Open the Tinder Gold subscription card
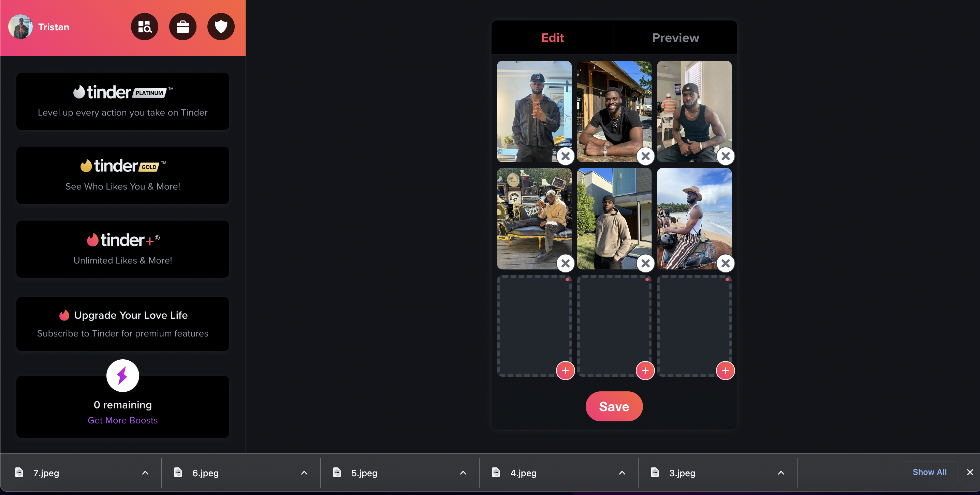 [x=122, y=175]
